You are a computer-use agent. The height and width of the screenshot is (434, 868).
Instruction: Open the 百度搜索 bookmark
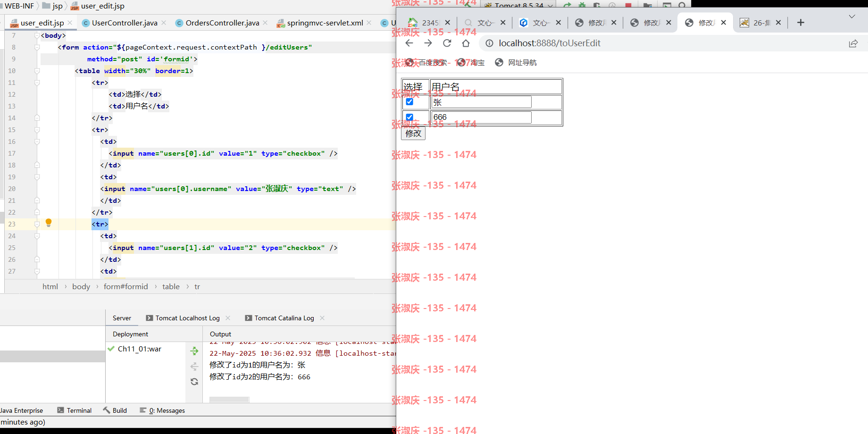pos(426,63)
